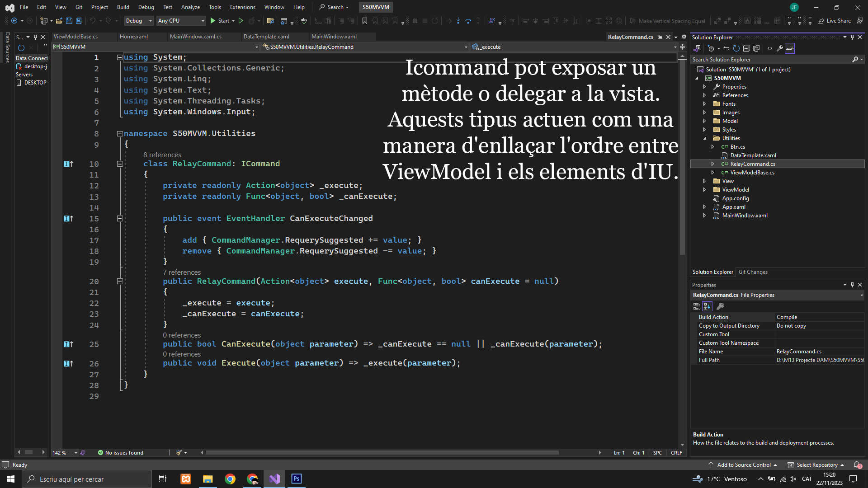Viewport: 868px width, 488px height.
Task: Collapse the RelayCommand class code region
Action: point(120,164)
